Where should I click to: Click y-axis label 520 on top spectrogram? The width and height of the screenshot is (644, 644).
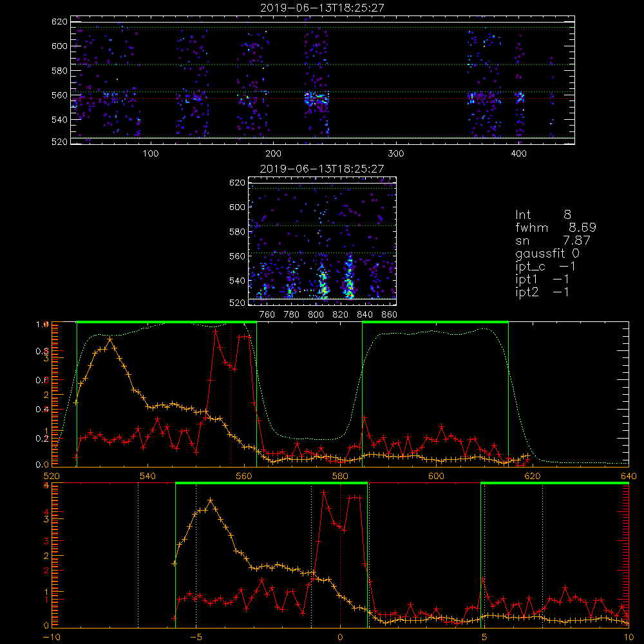(x=59, y=142)
